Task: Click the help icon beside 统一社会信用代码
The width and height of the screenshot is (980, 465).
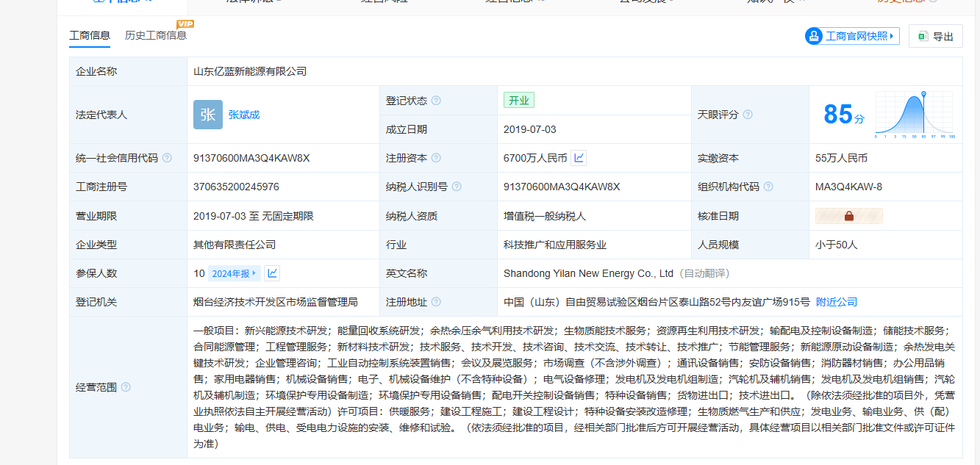Action: (167, 158)
